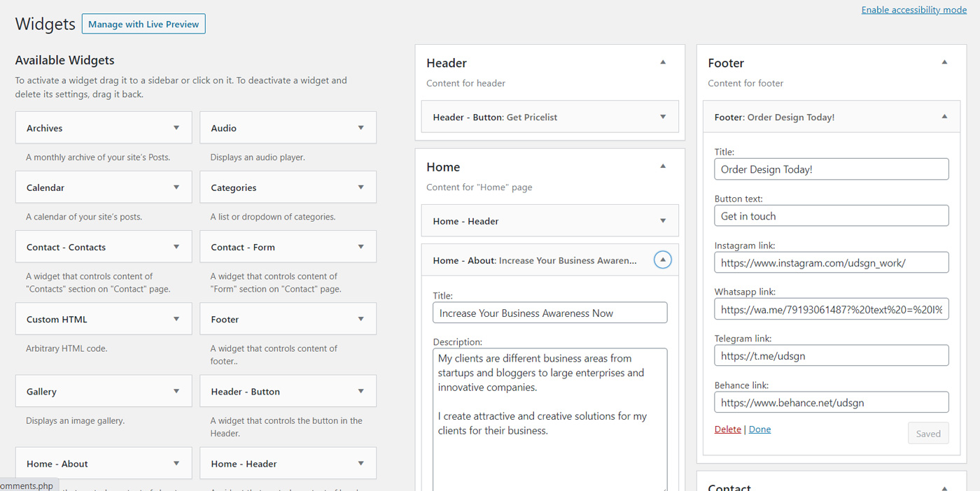980x491 pixels.
Task: Expand the Custom HTML widget
Action: point(176,319)
